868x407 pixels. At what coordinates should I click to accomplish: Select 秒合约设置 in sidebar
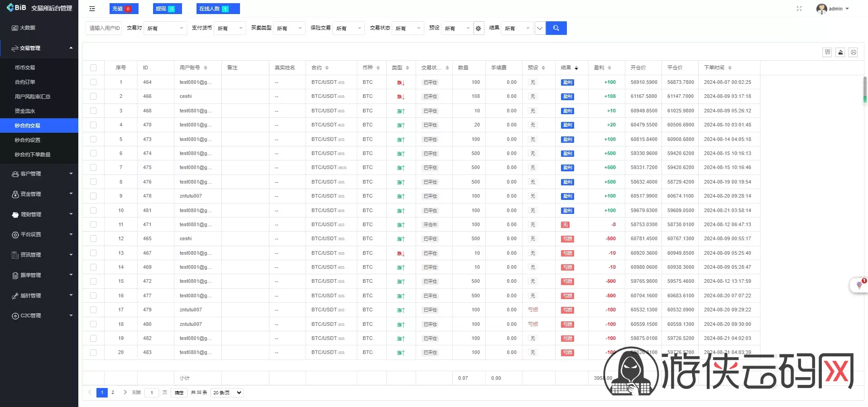point(28,140)
